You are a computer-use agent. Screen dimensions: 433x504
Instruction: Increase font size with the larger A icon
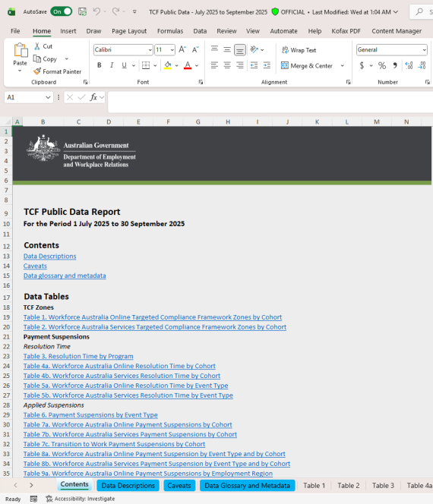182,49
